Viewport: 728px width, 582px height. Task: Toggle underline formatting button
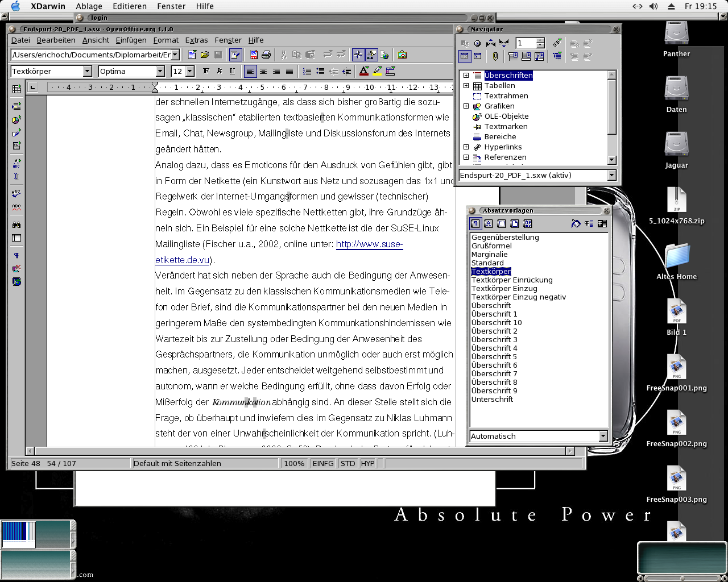point(232,72)
